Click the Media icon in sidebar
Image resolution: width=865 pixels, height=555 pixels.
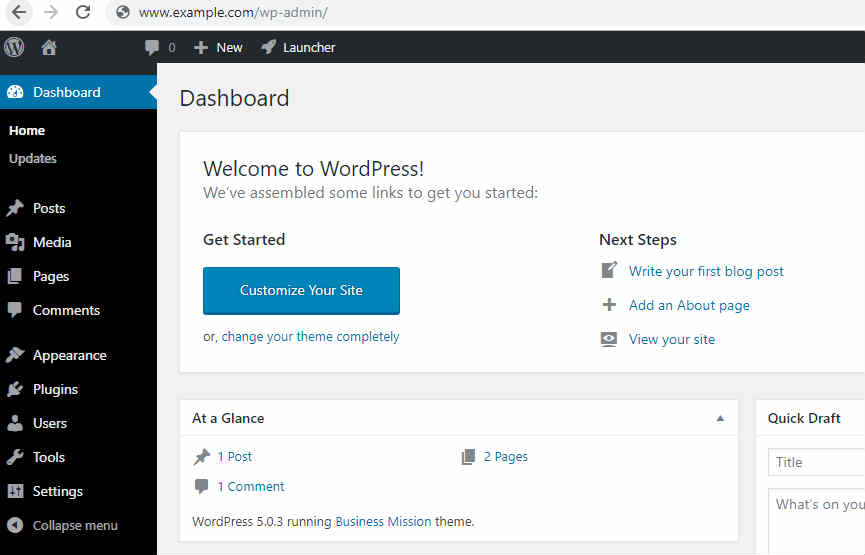15,242
